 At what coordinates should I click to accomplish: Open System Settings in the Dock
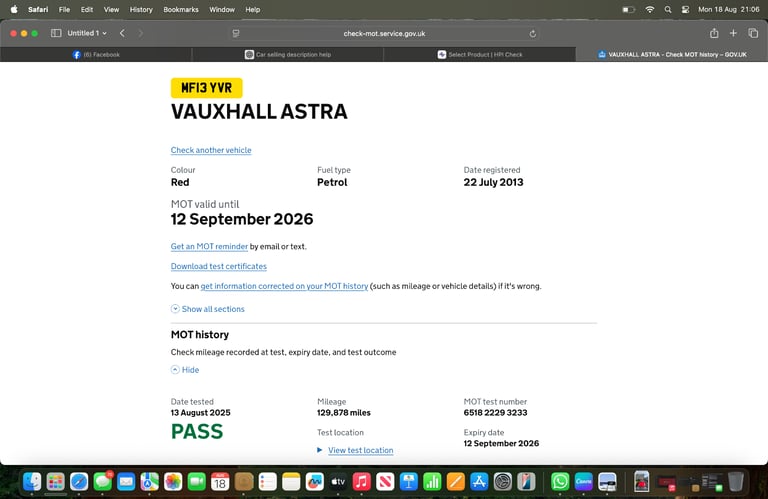tap(503, 482)
